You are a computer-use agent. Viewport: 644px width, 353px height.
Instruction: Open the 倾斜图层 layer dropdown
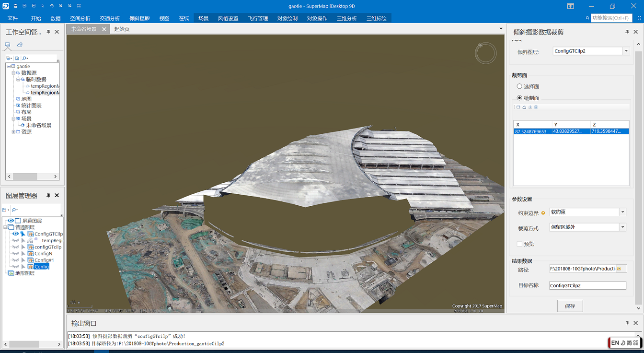[x=626, y=51]
